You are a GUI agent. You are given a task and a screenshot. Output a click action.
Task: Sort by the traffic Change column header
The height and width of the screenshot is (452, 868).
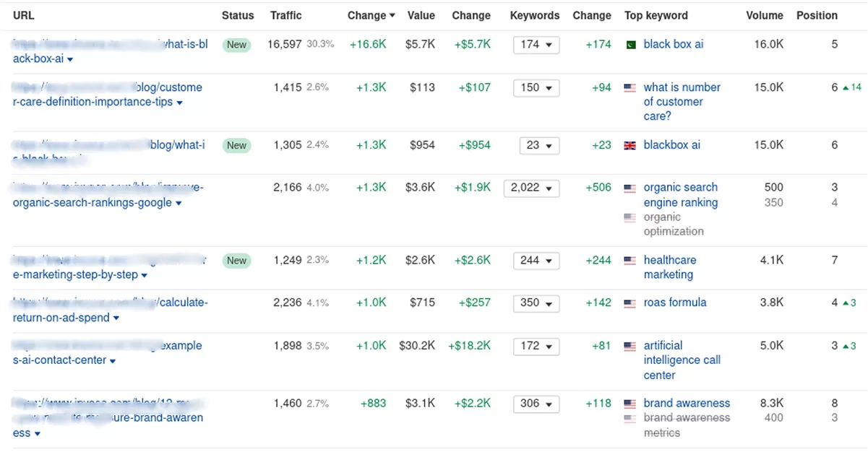click(371, 15)
